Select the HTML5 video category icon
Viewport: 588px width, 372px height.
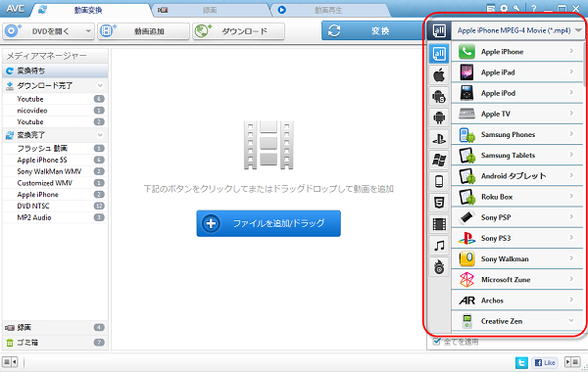point(439,203)
